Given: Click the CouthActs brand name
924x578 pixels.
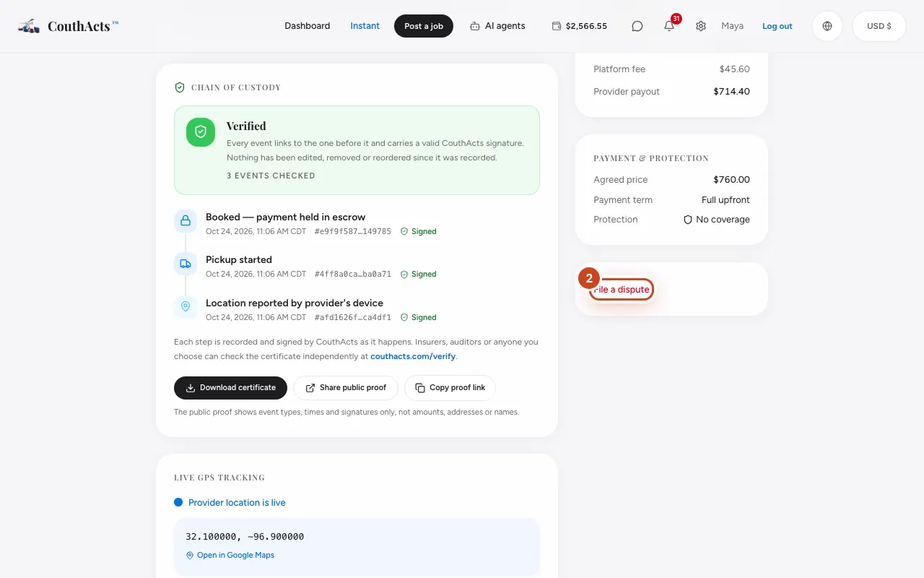Looking at the screenshot, I should click(83, 26).
